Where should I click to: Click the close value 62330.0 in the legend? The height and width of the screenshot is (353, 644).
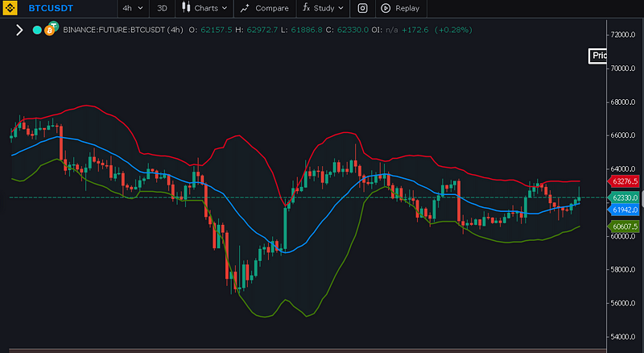(x=353, y=30)
